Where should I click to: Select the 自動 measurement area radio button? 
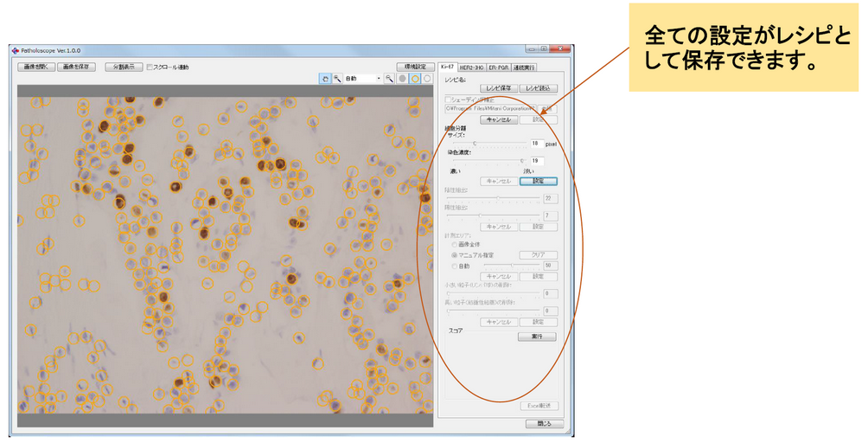(455, 266)
